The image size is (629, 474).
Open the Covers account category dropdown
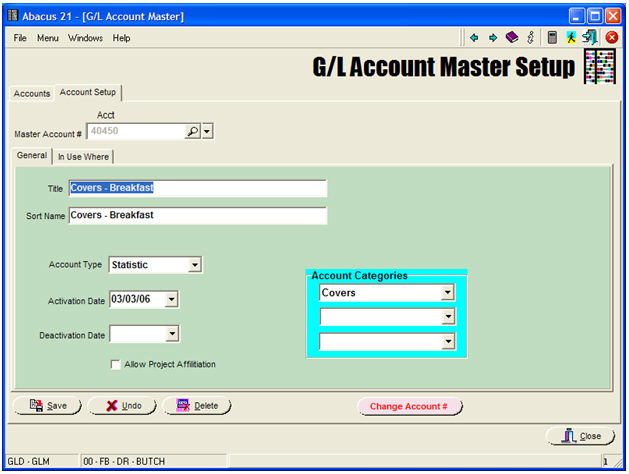point(448,293)
